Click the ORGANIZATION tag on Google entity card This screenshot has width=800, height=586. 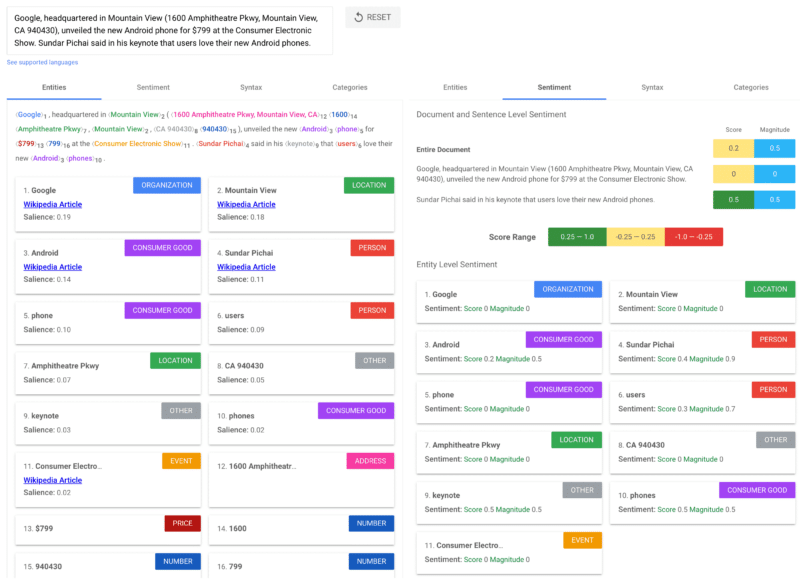167,185
